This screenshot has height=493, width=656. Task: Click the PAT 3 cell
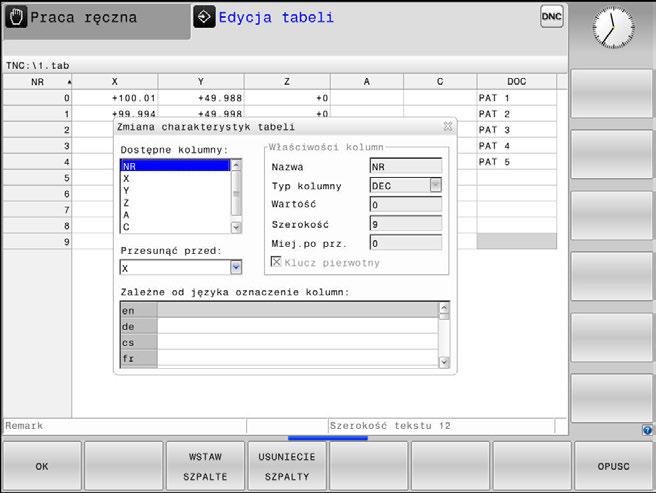(x=517, y=130)
